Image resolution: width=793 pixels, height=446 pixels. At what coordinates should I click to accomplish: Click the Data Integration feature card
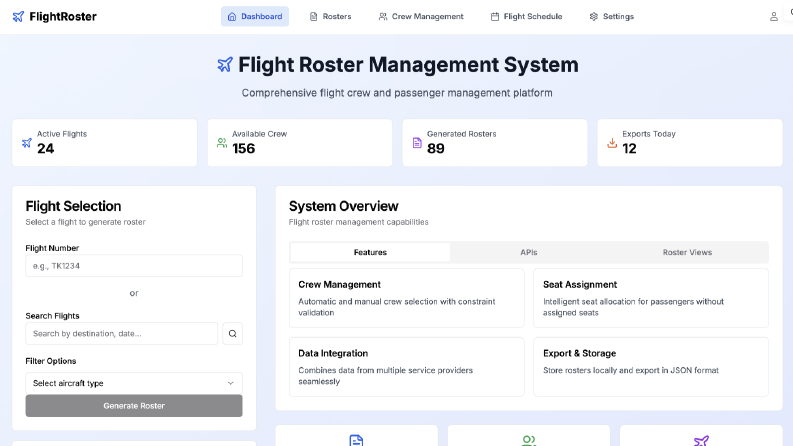(407, 367)
